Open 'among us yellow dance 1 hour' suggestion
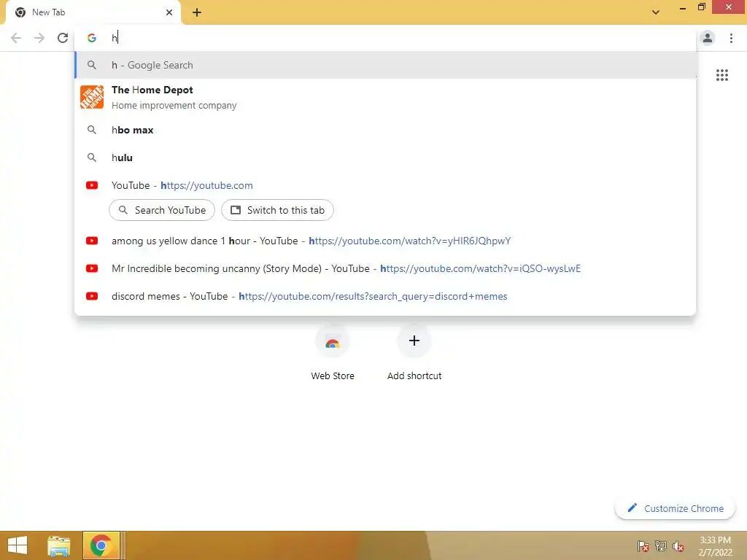This screenshot has height=560, width=747. point(385,241)
